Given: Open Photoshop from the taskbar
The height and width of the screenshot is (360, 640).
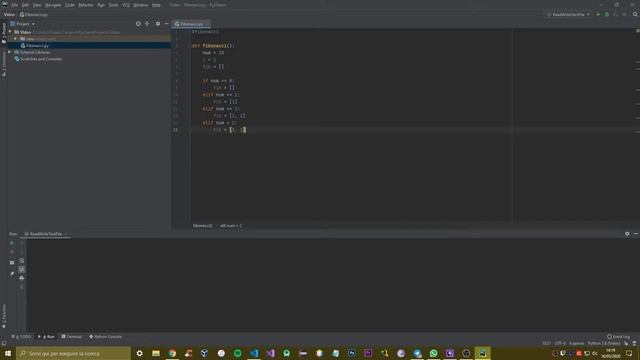Looking at the screenshot, I should pos(352,353).
